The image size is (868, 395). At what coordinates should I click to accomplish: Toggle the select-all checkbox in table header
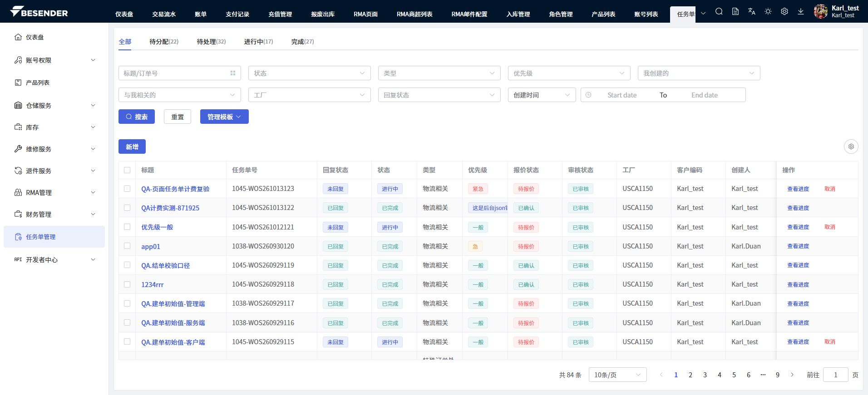click(x=127, y=170)
